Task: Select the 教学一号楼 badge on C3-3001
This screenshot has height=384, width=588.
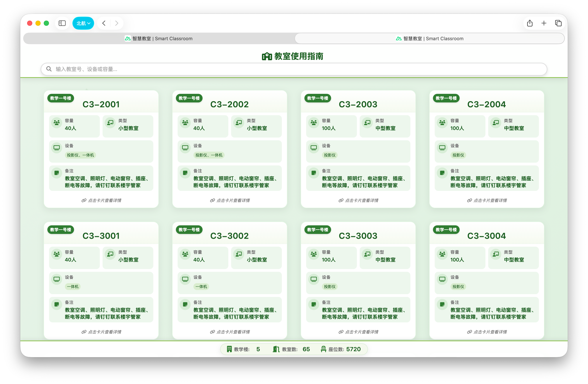Action: pyautogui.click(x=60, y=229)
